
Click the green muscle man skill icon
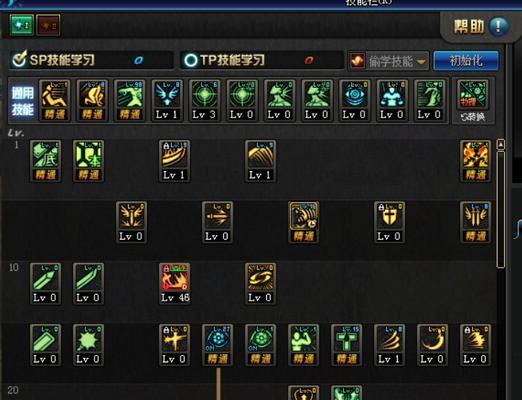303,345
